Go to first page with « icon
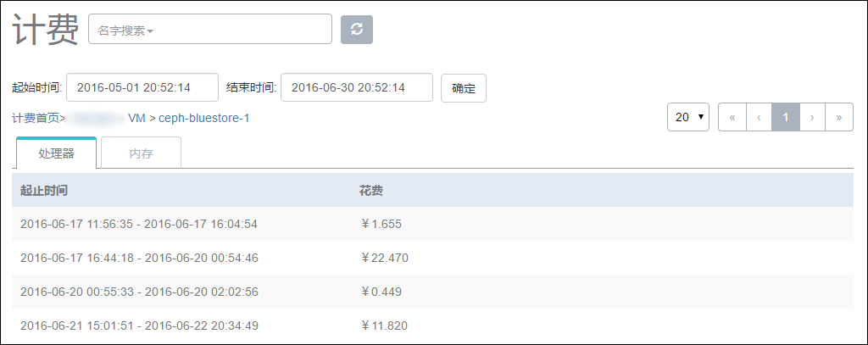Image resolution: width=868 pixels, height=345 pixels. pos(732,117)
